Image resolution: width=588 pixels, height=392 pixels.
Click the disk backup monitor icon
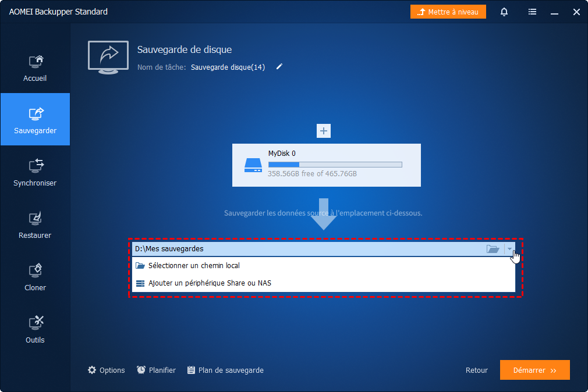point(108,58)
